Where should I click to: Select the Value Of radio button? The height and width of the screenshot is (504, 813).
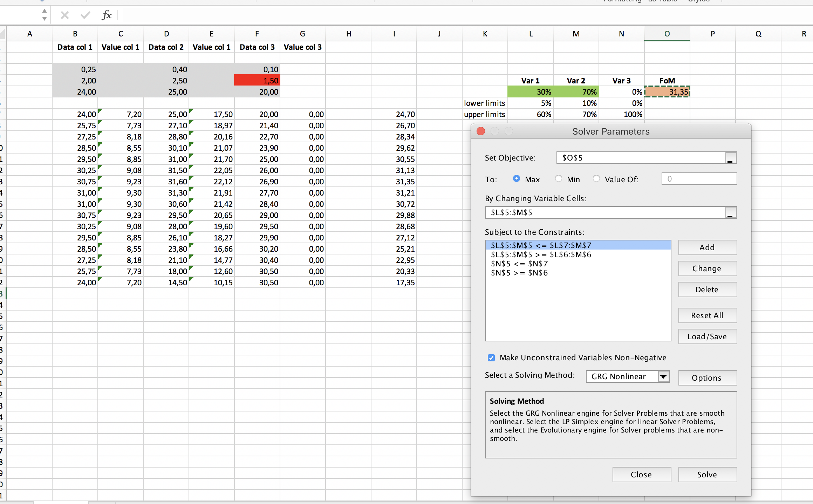point(596,179)
